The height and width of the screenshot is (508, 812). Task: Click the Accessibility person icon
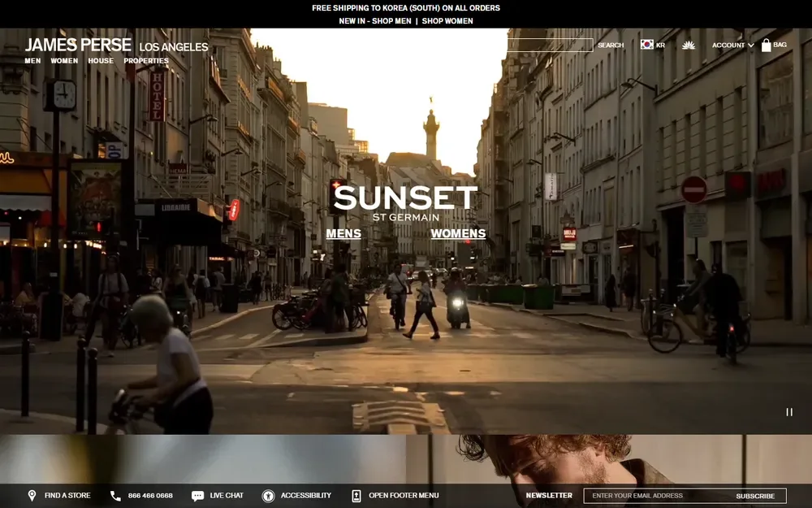(268, 496)
